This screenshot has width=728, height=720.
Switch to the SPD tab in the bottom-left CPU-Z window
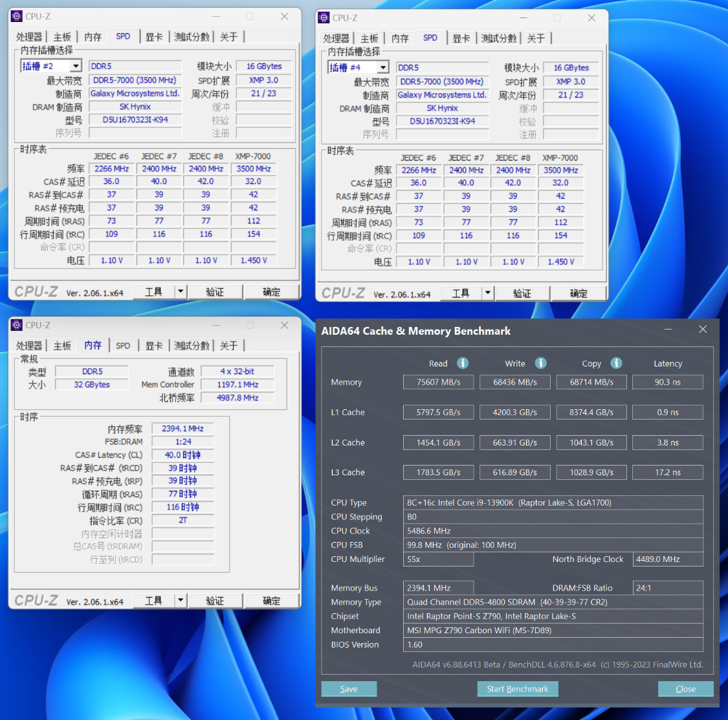pos(123,345)
